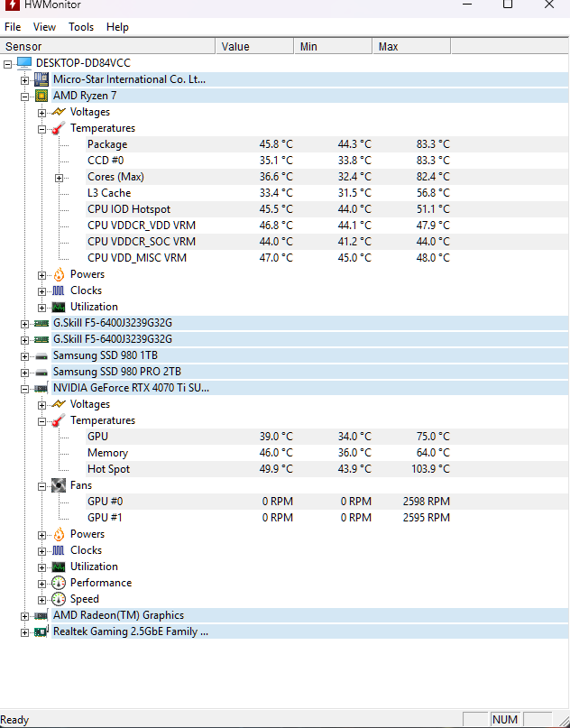570x728 pixels.
Task: Expand the AMD Radeon(TM) Graphics node
Action: (x=24, y=616)
